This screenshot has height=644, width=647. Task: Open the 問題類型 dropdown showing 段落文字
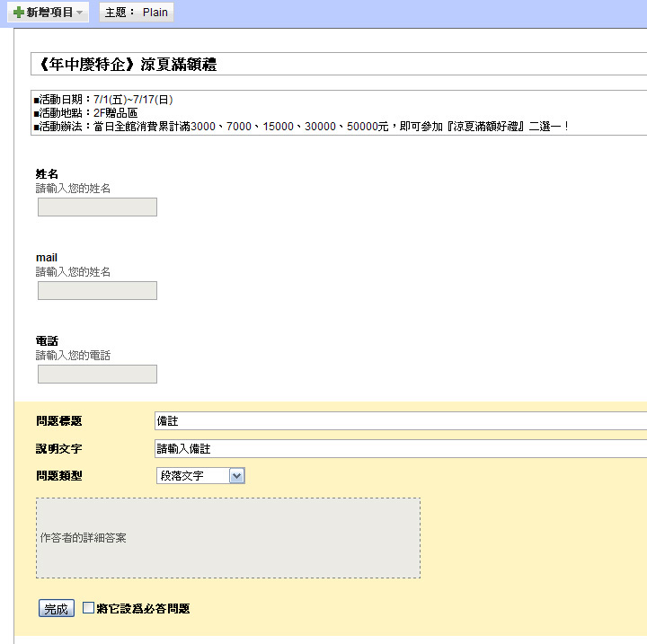click(x=200, y=476)
